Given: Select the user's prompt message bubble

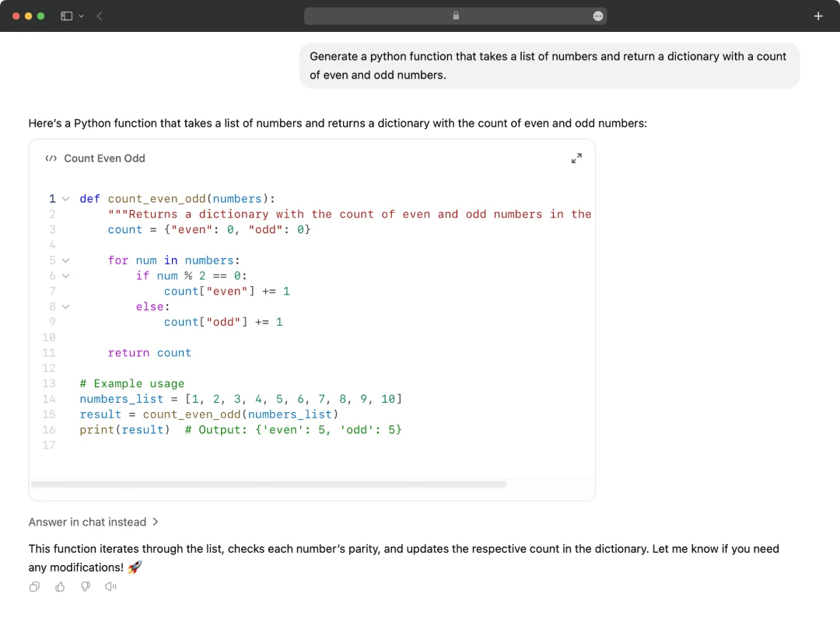Looking at the screenshot, I should (x=548, y=65).
